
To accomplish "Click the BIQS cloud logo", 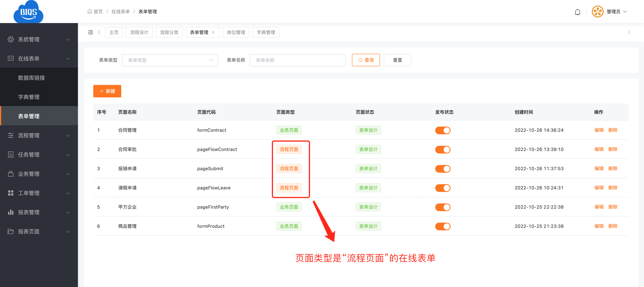I will 28,12.
